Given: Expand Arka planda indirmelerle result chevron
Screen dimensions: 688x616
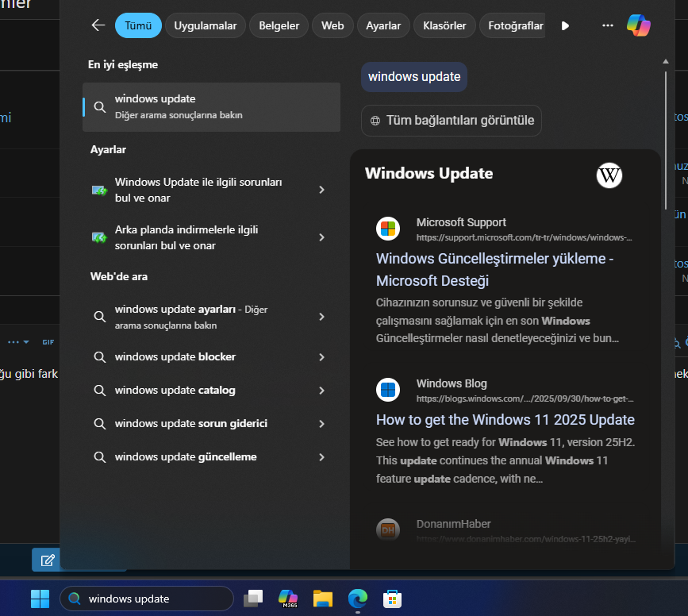Looking at the screenshot, I should pyautogui.click(x=321, y=237).
